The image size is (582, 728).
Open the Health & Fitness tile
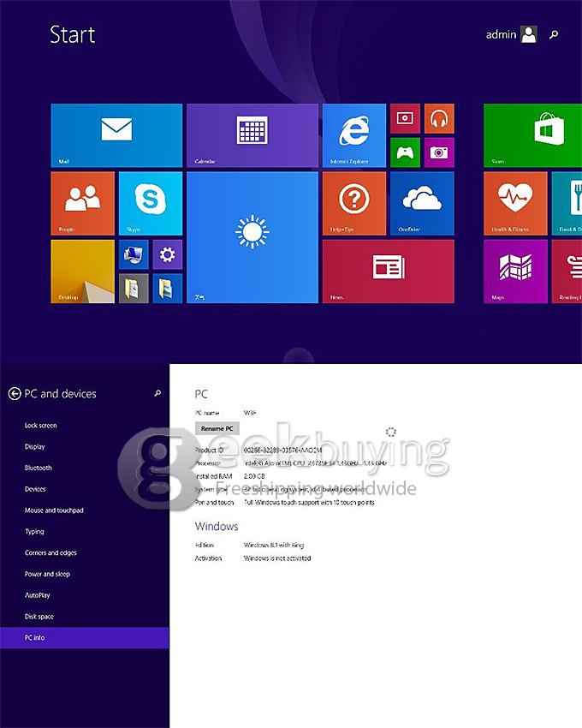[515, 203]
